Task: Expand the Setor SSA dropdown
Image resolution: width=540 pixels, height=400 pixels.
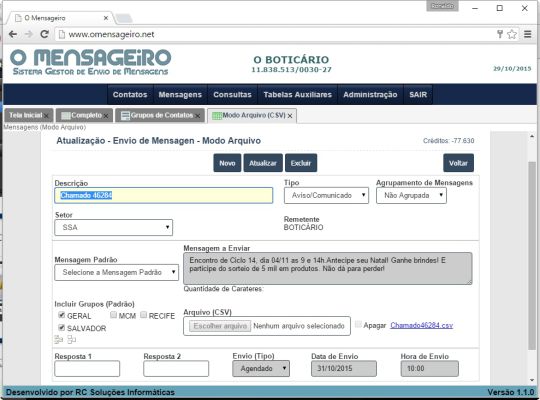Action: (x=114, y=227)
